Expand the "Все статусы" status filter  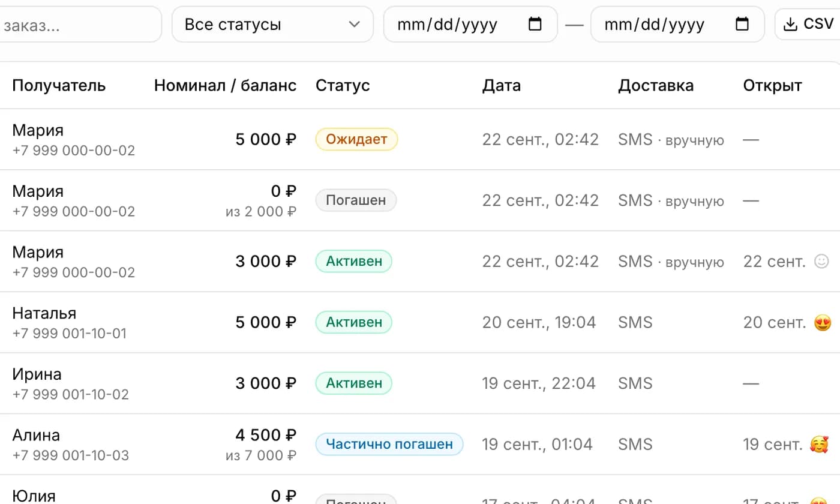[272, 25]
